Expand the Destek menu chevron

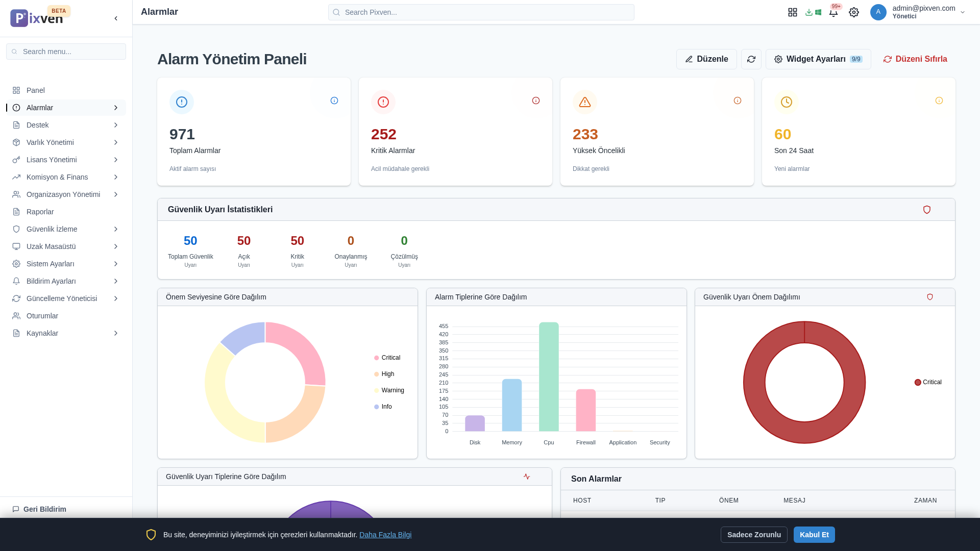116,125
